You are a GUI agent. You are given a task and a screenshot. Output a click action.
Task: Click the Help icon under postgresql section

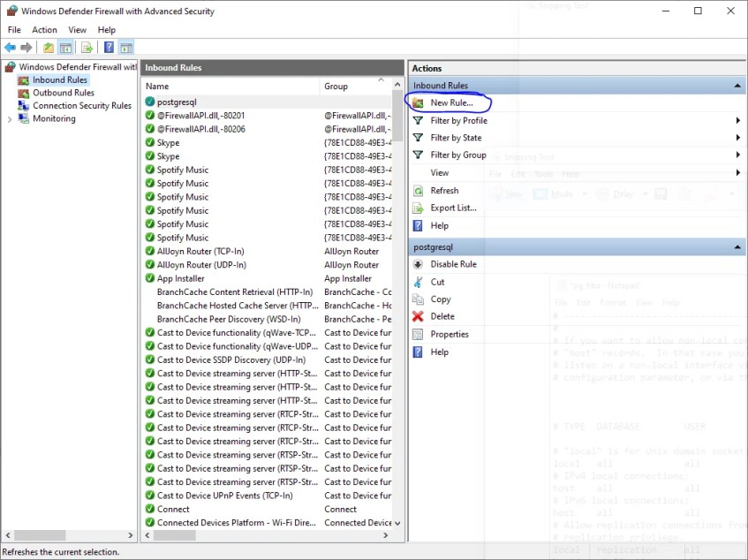(418, 352)
